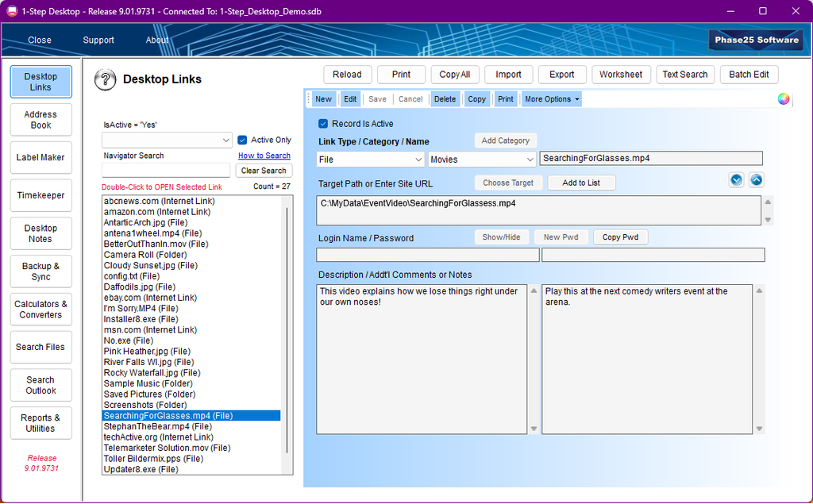Click the question mark help icon
Viewport: 813px width, 504px height.
(106, 79)
